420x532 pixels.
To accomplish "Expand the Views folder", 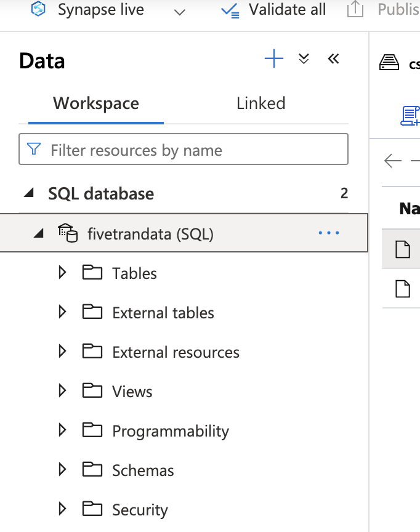I will pyautogui.click(x=62, y=390).
